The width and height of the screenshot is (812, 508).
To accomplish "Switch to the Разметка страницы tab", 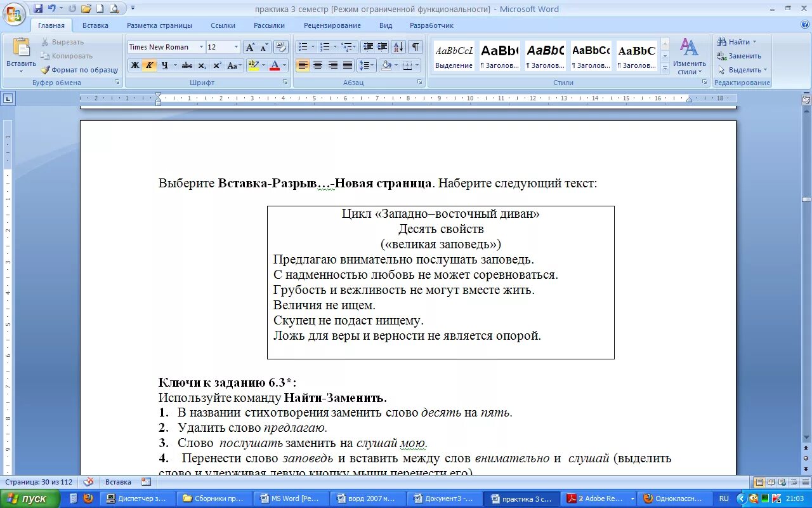I will (159, 25).
